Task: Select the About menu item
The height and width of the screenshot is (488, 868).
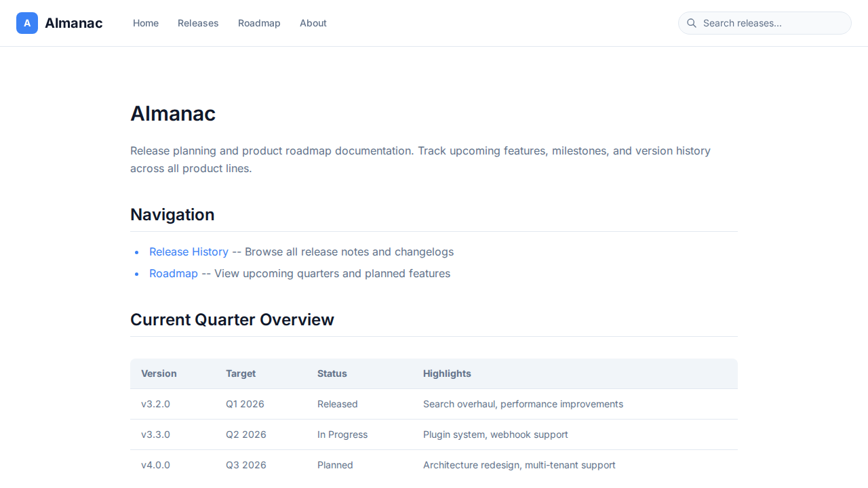Action: (313, 23)
